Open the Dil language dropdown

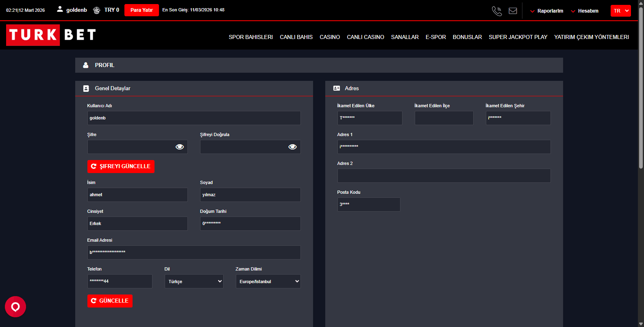(x=194, y=282)
